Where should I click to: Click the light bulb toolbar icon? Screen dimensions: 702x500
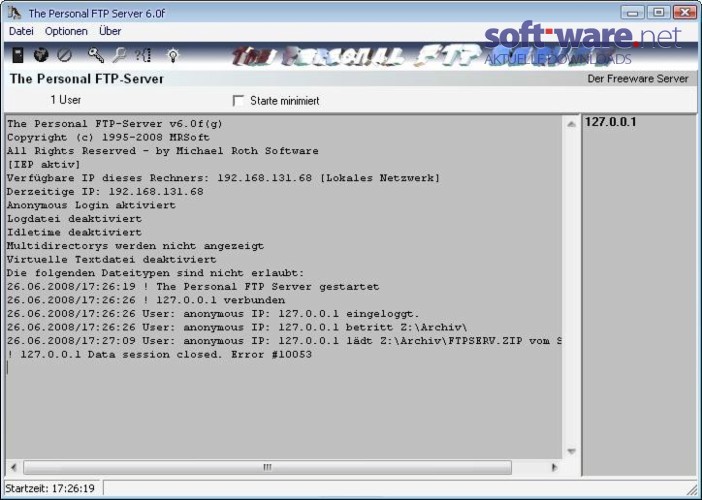(x=173, y=56)
